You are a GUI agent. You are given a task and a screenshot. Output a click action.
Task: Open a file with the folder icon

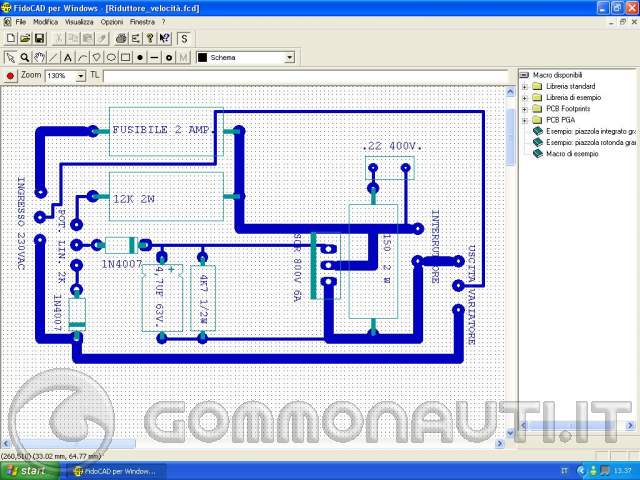click(x=25, y=38)
